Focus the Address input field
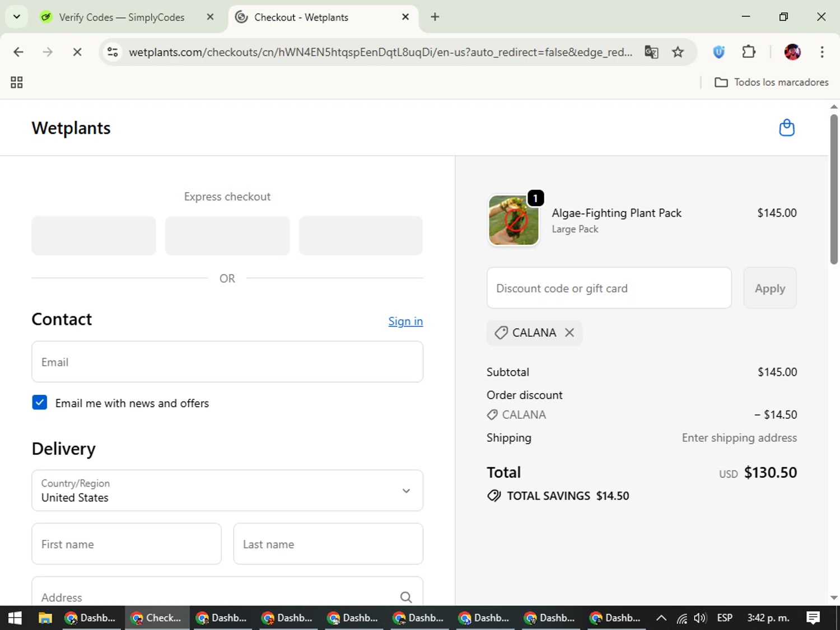The width and height of the screenshot is (840, 630). [x=227, y=592]
